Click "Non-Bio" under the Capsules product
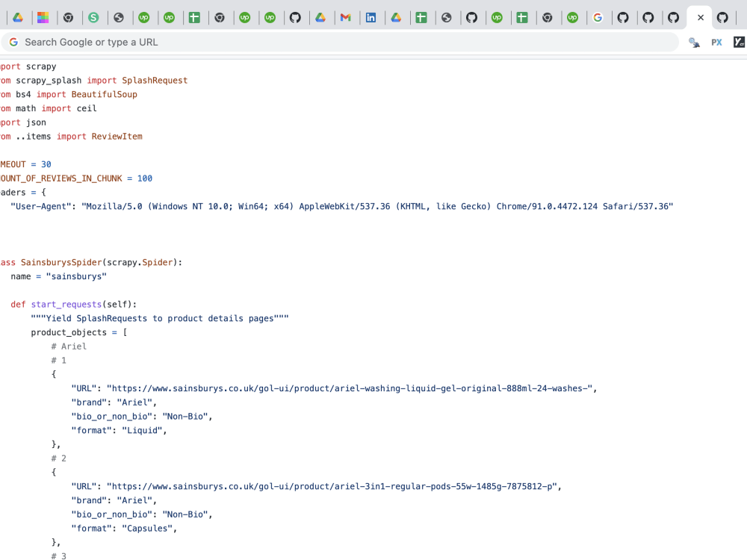747x560 pixels. 185,514
